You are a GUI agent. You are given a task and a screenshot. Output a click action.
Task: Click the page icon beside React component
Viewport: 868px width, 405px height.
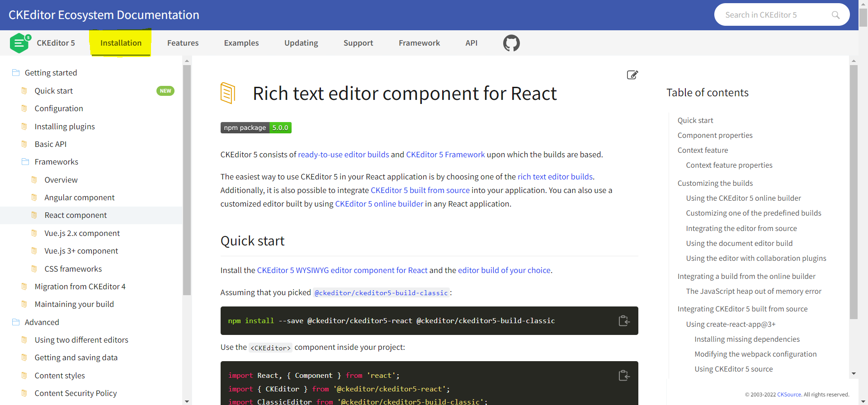(x=34, y=215)
